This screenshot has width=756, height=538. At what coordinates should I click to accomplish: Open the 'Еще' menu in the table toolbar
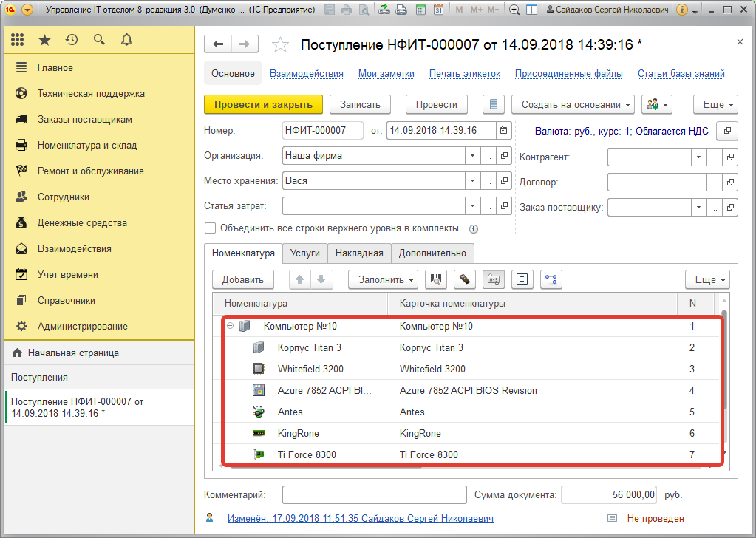tap(707, 279)
